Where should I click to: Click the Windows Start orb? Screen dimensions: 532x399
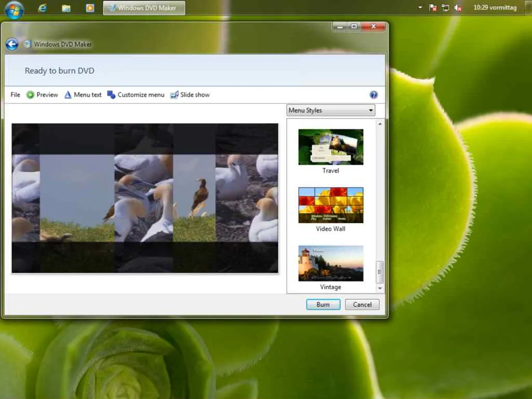click(x=14, y=9)
